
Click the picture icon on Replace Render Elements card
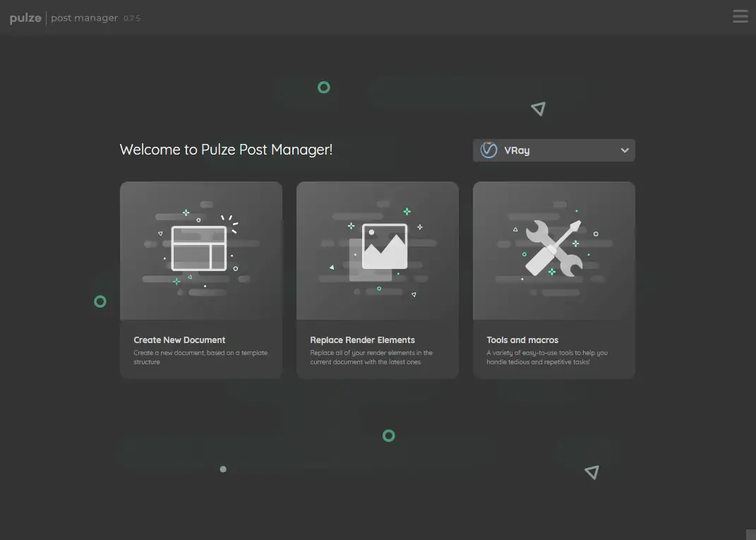point(384,247)
